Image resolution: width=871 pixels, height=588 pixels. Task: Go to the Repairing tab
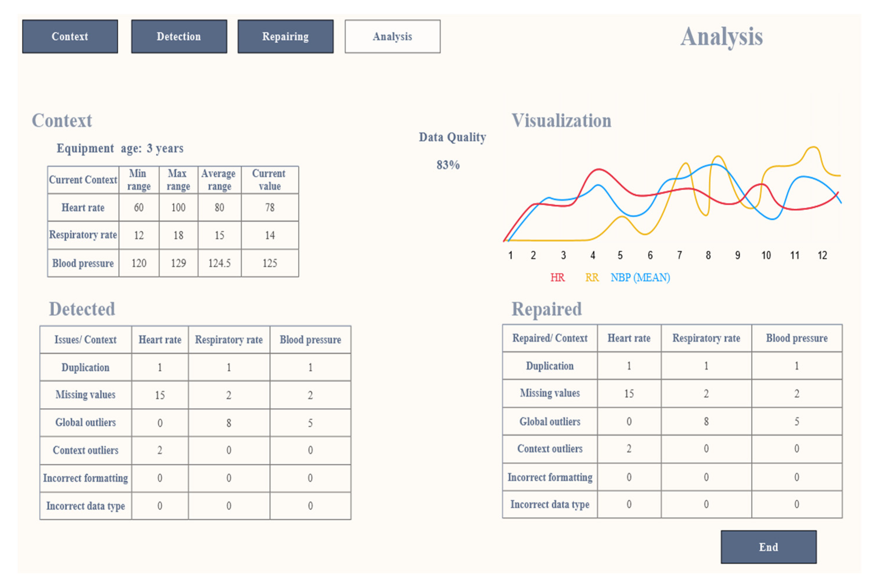(285, 36)
